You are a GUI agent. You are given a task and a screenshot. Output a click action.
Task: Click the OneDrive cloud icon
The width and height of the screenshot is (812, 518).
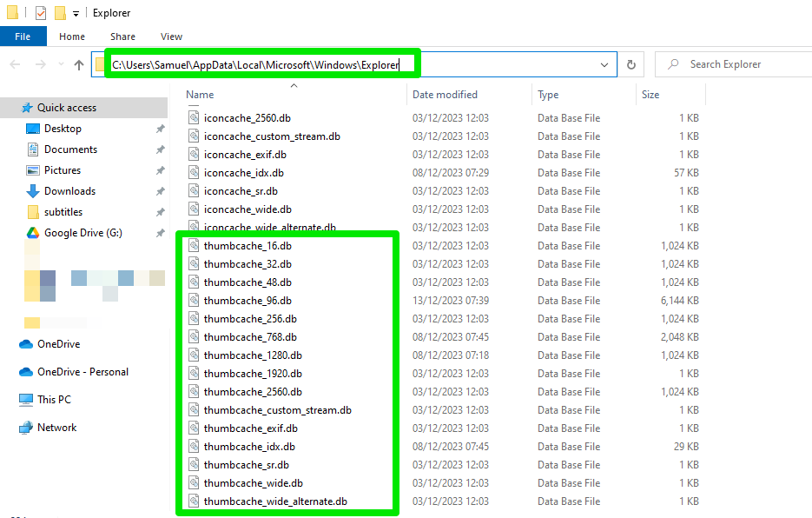click(x=27, y=343)
